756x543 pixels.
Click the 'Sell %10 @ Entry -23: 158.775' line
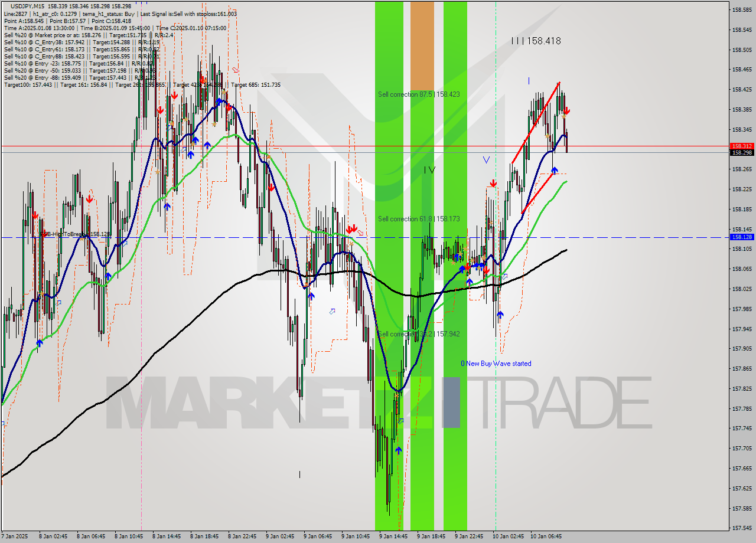[x=80, y=63]
